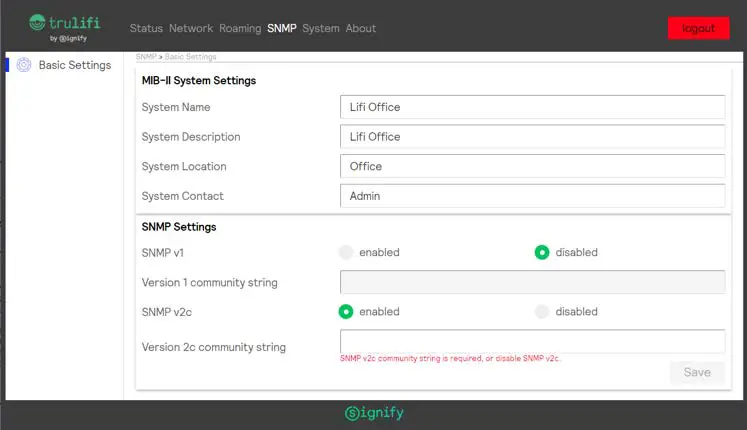Viewport: 747px width, 430px height.
Task: Click the Save button
Action: point(697,372)
